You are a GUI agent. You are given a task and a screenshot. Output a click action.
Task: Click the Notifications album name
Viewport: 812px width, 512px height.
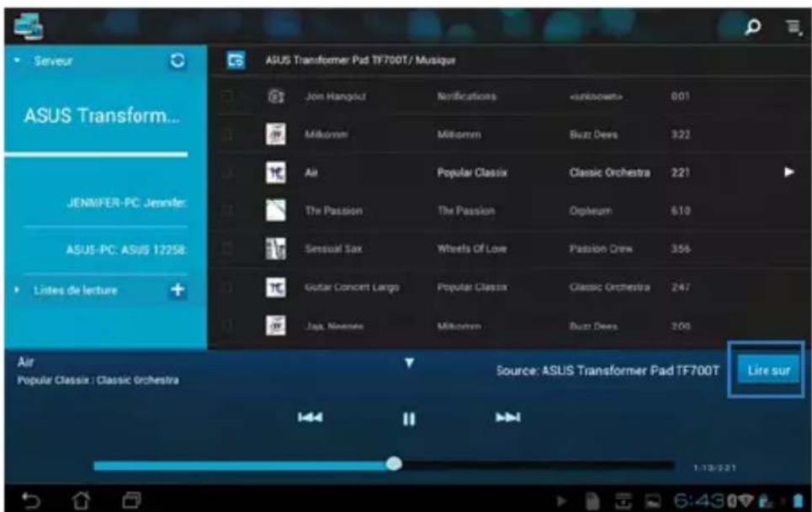point(467,97)
